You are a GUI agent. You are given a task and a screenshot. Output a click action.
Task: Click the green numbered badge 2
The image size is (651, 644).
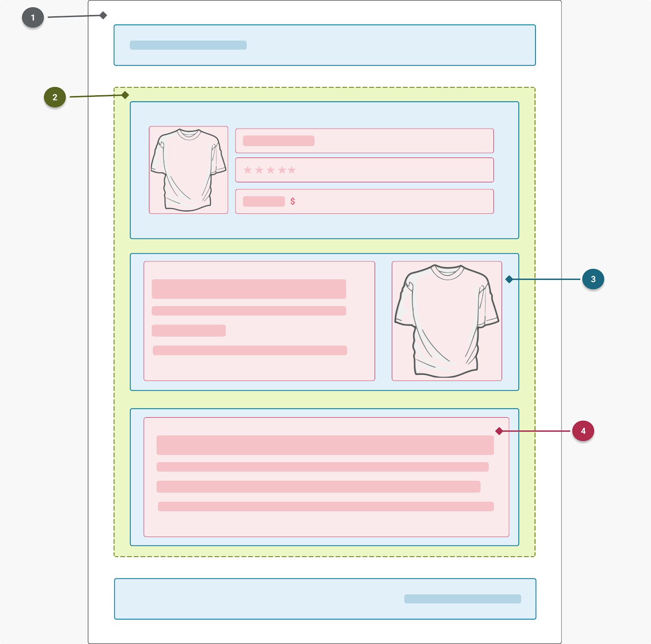point(55,97)
